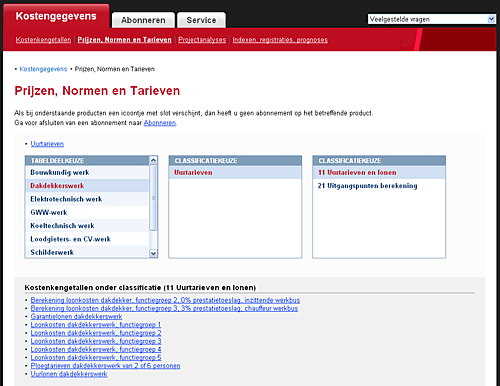The width and height of the screenshot is (500, 386).
Task: Open Uurlonen dakdekkerswerk link
Action: click(x=69, y=374)
